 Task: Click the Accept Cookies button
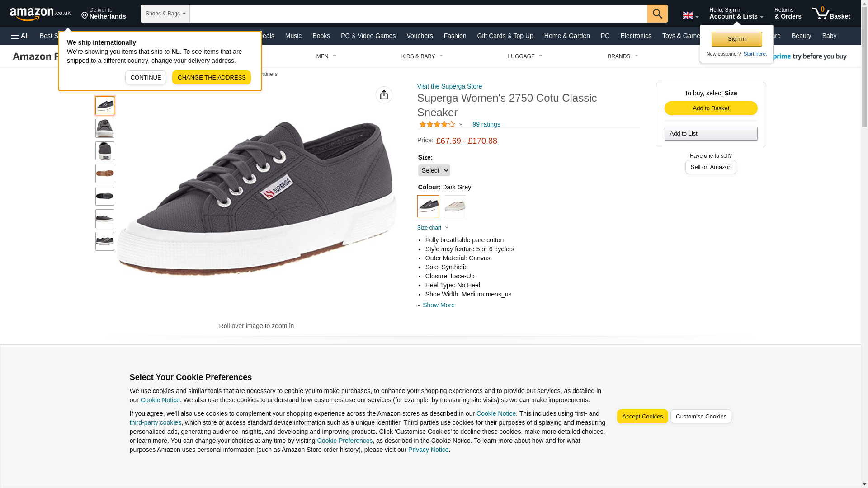click(642, 417)
